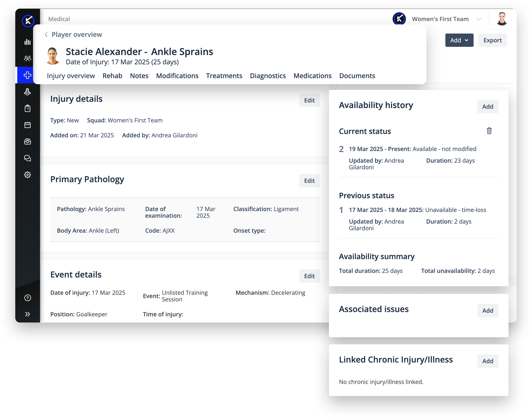Expand the sidebar with double chevron
This screenshot has height=418, width=532.
click(x=28, y=314)
